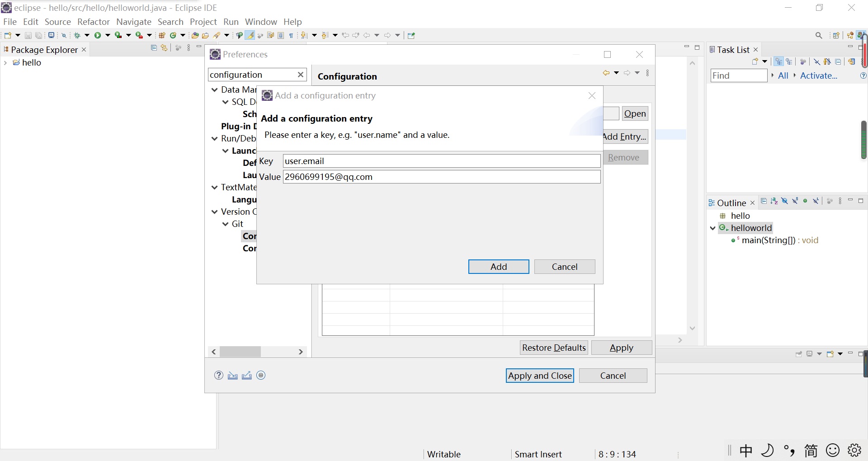Select the Task List tab
Screen dimensions: 868x461
tap(733, 50)
